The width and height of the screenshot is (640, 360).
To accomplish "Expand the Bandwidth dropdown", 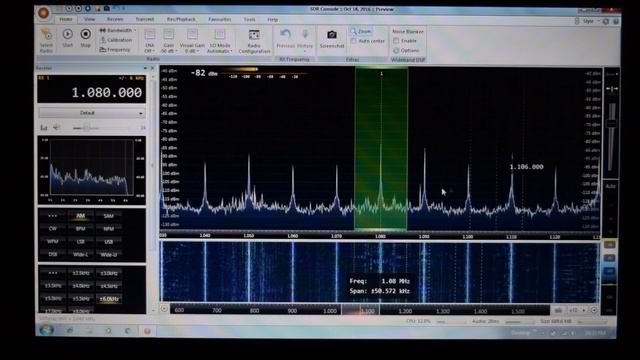I will [118, 30].
